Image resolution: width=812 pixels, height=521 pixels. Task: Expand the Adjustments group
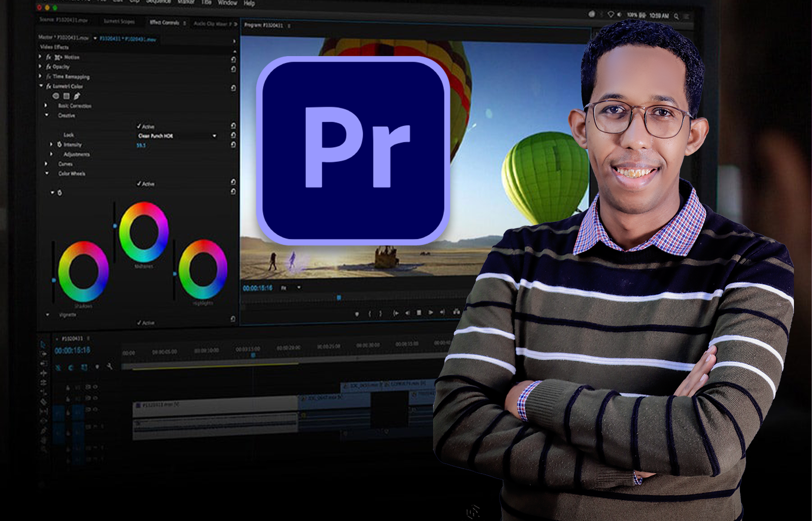[x=51, y=154]
